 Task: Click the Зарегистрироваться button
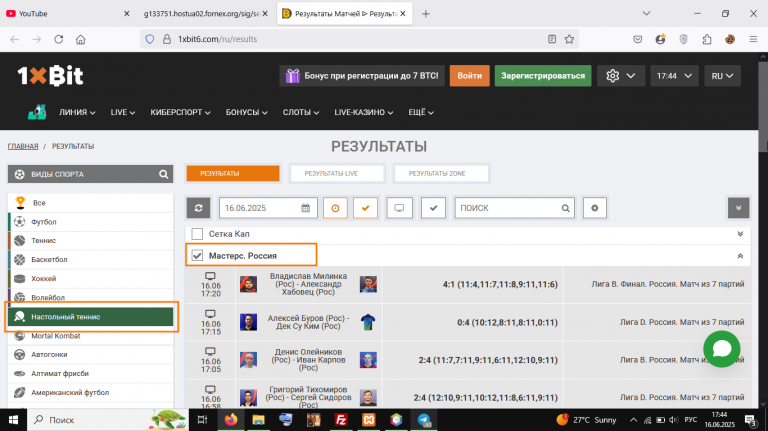[543, 76]
